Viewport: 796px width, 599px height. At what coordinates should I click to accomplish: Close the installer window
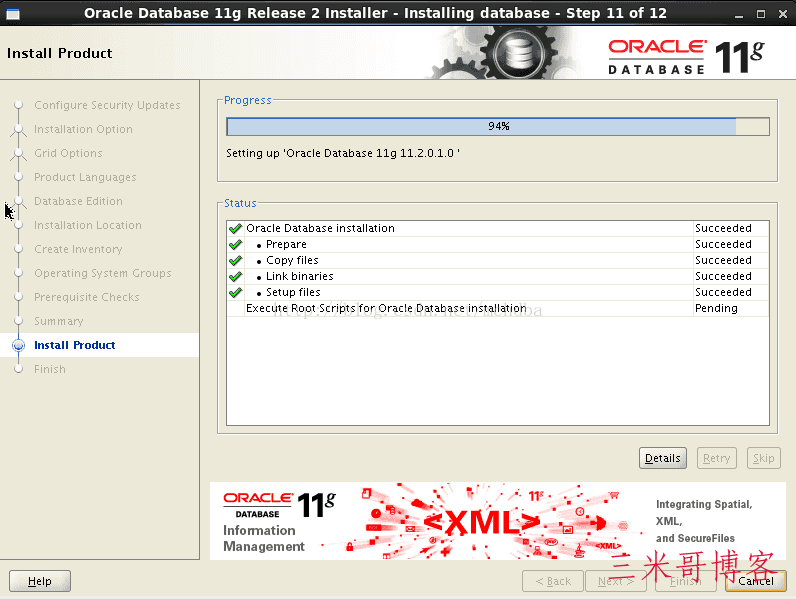tap(783, 14)
